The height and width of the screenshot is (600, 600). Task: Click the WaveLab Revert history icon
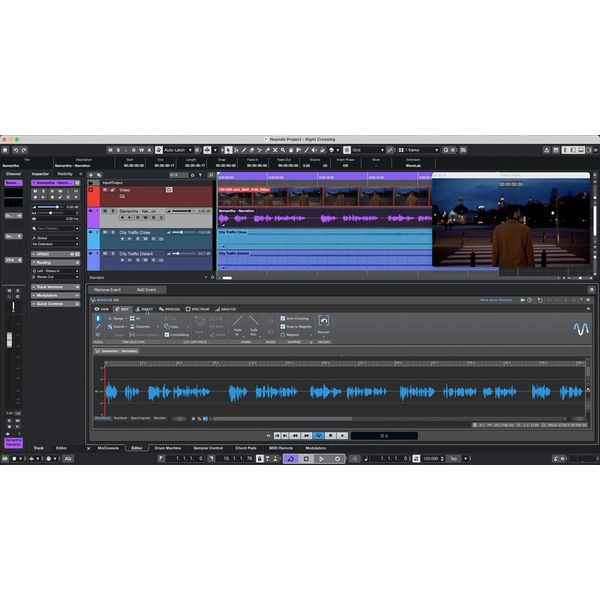pos(323,322)
